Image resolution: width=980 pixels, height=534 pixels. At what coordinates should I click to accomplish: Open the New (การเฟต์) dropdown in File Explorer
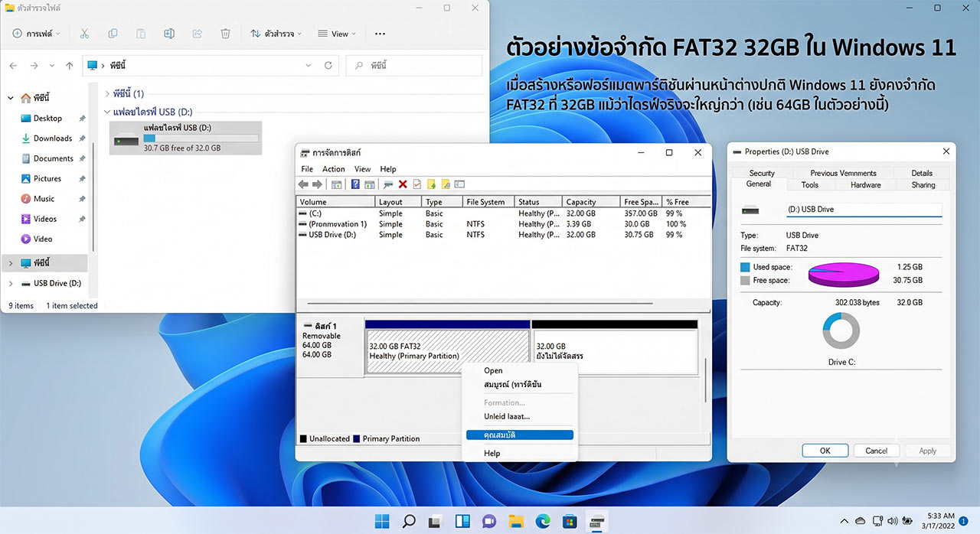[x=38, y=34]
